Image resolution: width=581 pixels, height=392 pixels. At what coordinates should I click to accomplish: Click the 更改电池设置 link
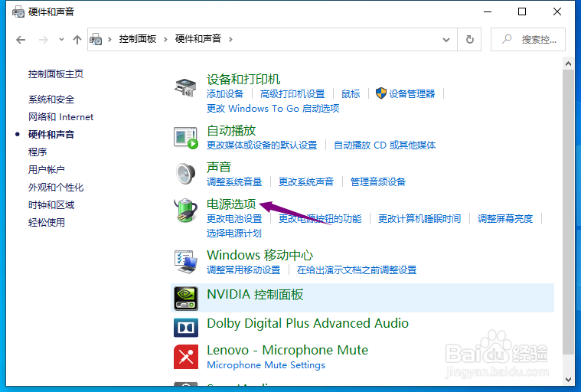(234, 219)
